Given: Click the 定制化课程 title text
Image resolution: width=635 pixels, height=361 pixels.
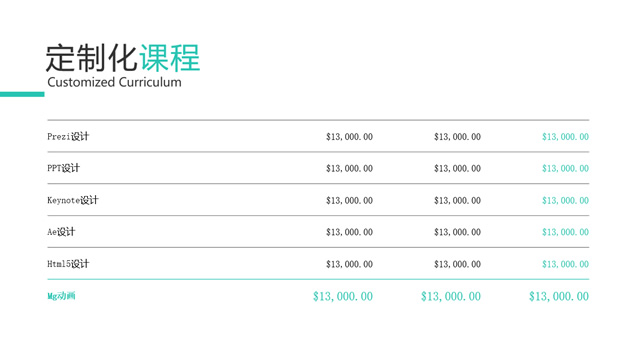Looking at the screenshot, I should coord(123,58).
